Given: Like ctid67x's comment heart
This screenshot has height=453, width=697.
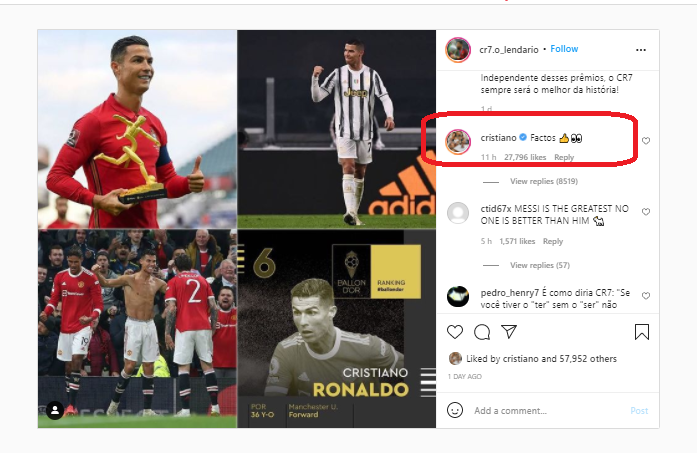Looking at the screenshot, I should coord(646,212).
